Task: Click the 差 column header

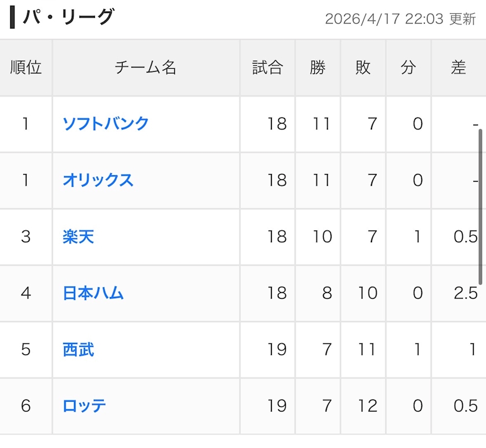Action: (459, 68)
